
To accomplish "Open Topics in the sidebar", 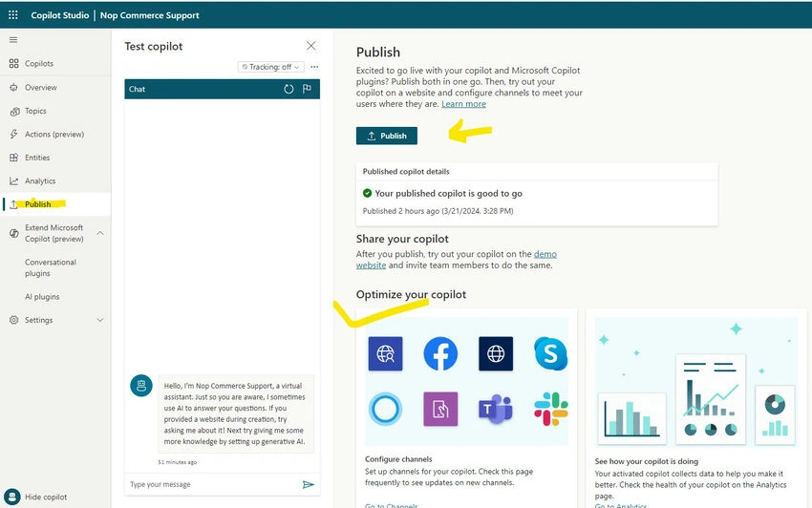I will (35, 111).
